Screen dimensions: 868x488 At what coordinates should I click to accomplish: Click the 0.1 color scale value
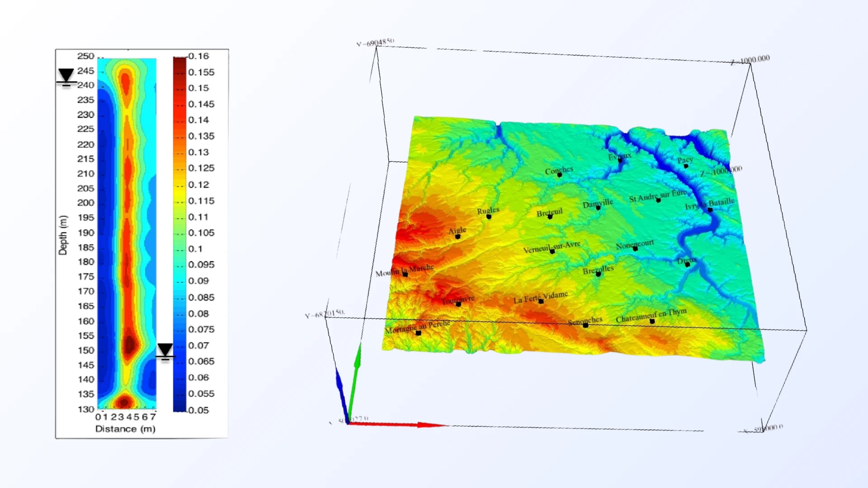tap(195, 249)
